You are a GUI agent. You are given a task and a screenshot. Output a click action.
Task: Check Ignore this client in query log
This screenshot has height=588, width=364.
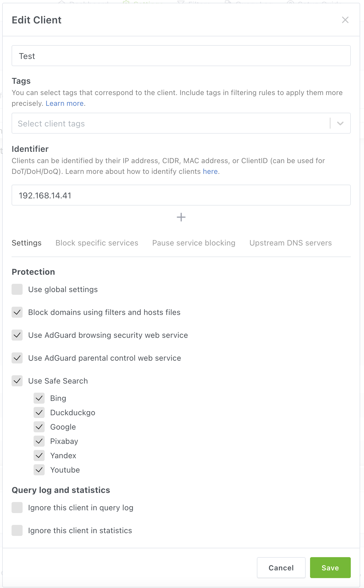click(x=17, y=508)
